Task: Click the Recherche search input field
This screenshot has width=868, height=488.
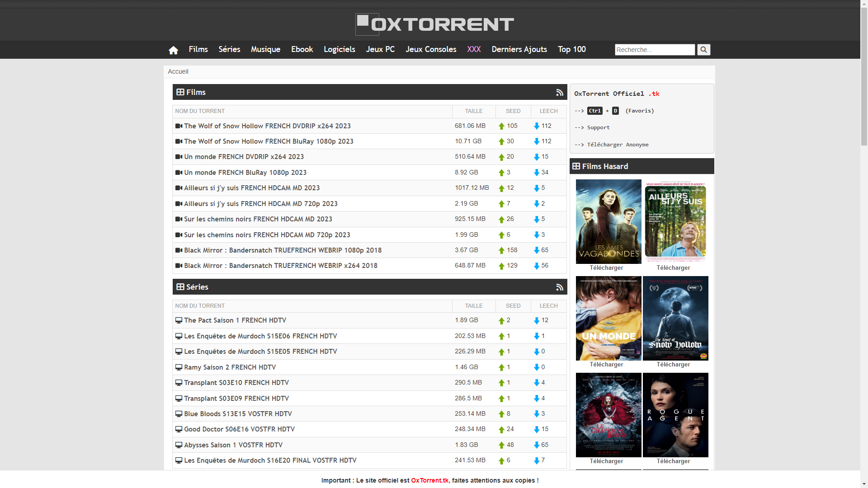Action: click(x=655, y=50)
